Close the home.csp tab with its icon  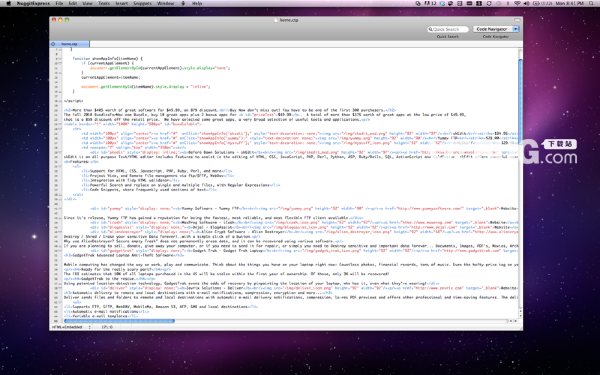pyautogui.click(x=53, y=44)
